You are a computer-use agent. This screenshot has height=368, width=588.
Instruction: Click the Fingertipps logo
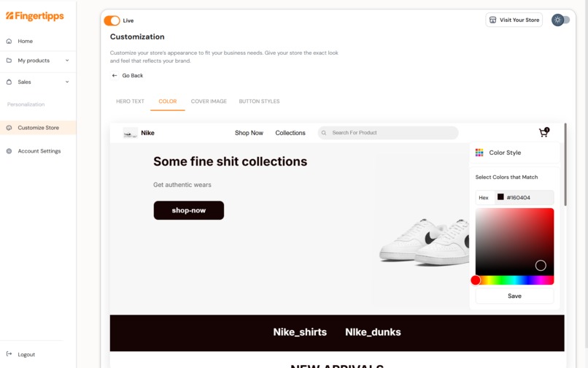click(35, 16)
